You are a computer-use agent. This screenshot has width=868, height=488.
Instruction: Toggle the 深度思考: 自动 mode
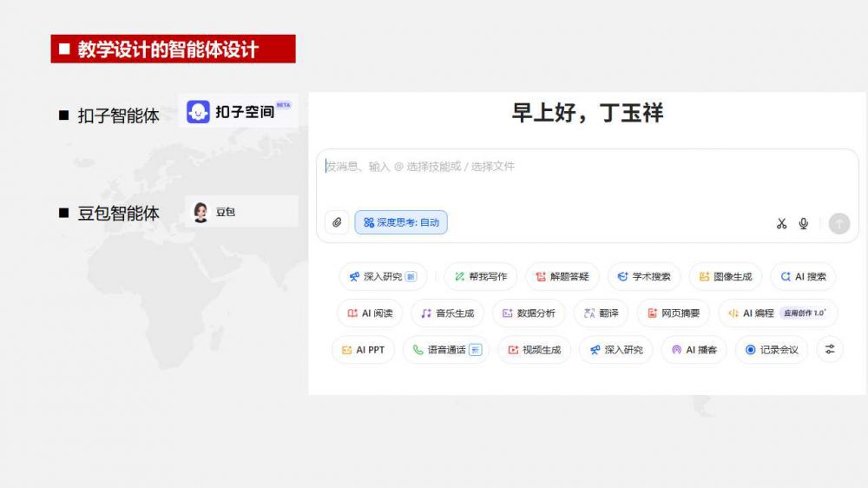click(x=401, y=223)
